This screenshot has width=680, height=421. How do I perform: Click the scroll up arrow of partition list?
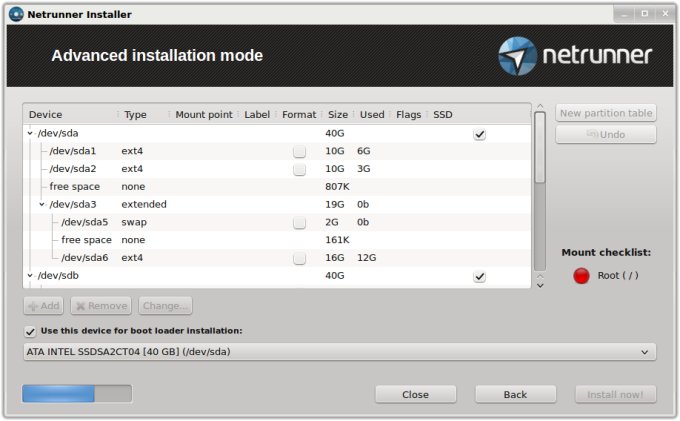540,106
